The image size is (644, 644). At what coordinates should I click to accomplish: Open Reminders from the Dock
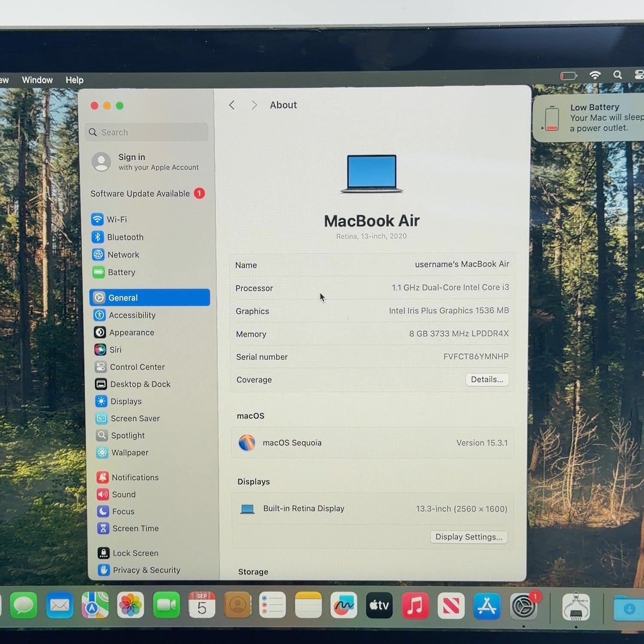click(273, 605)
